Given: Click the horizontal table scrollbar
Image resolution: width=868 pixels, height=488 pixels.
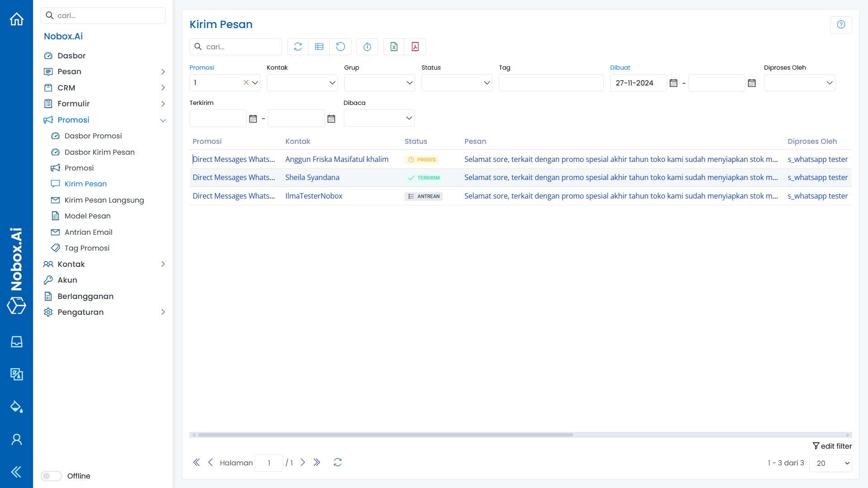Looking at the screenshot, I should tap(385, 435).
